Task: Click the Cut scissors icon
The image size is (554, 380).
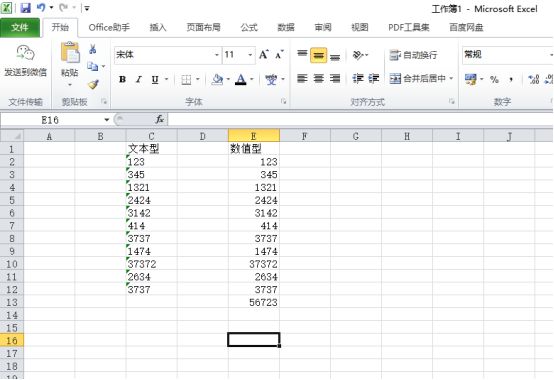Action: click(93, 49)
